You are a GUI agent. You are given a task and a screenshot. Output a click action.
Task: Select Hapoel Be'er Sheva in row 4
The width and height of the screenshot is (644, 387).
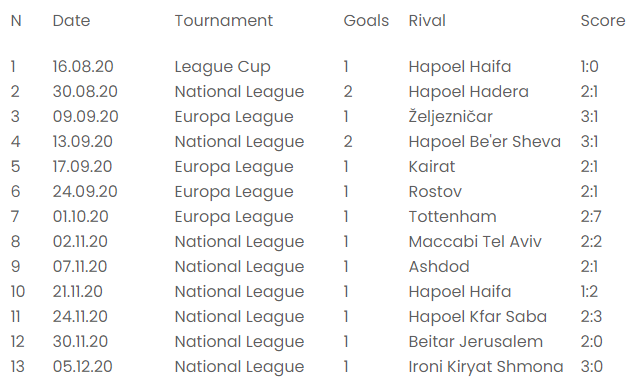coord(485,142)
